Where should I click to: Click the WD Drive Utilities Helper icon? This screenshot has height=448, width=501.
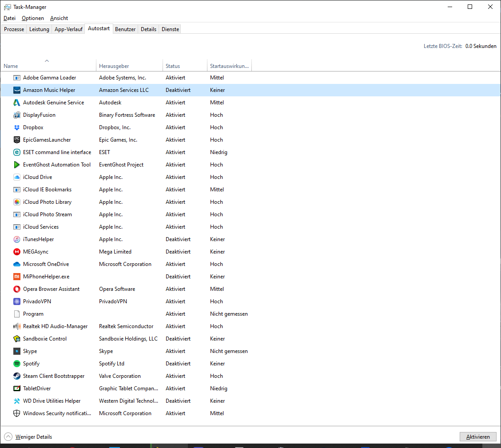point(16,401)
